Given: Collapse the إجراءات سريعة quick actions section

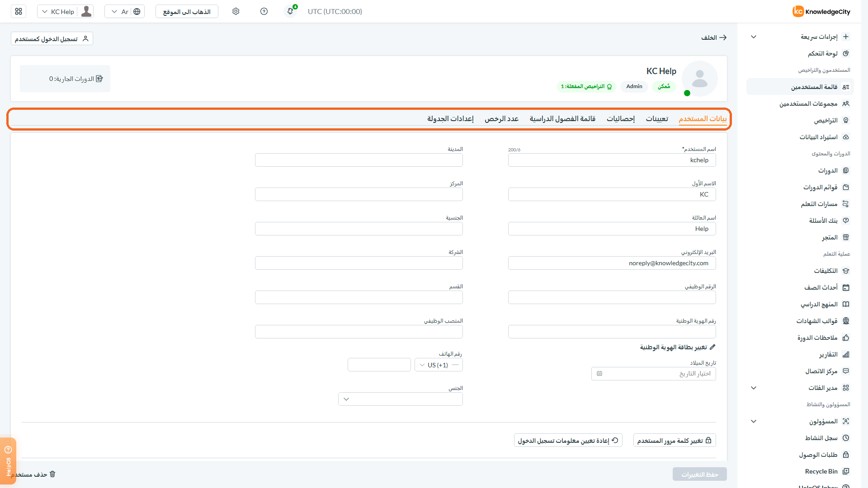Looking at the screenshot, I should pos(754,37).
